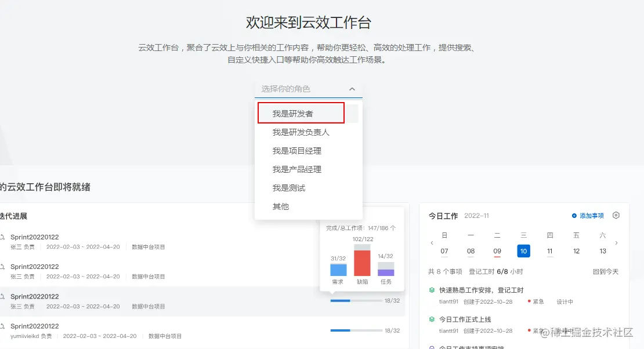Image resolution: width=644 pixels, height=349 pixels.
Task: Go to next week in calendar
Action: (x=616, y=243)
